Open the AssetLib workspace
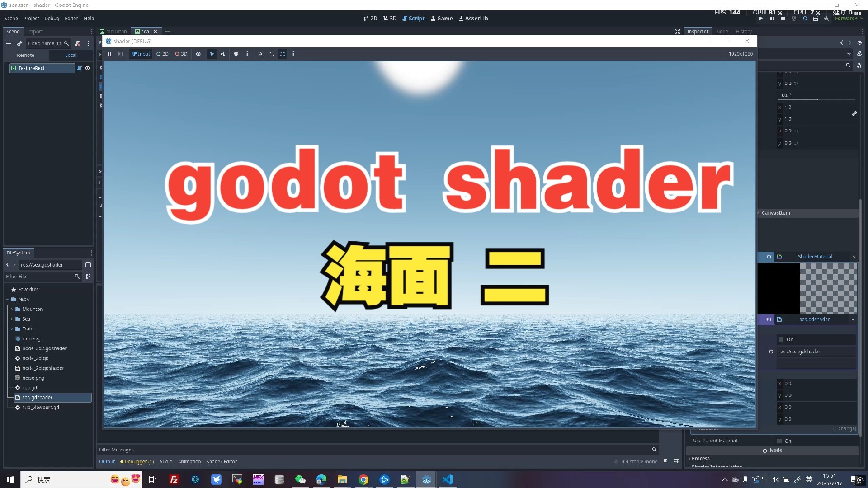 pos(473,19)
